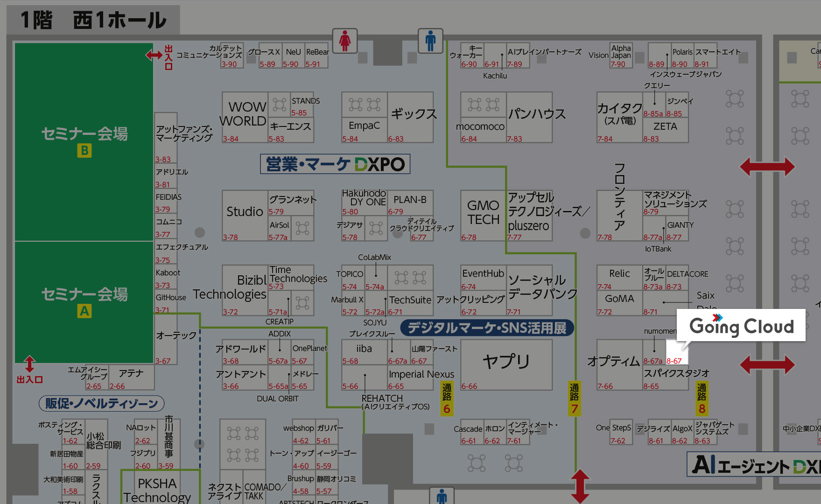Open the アドワールド booth 3-68
821x504 pixels.
(245, 352)
